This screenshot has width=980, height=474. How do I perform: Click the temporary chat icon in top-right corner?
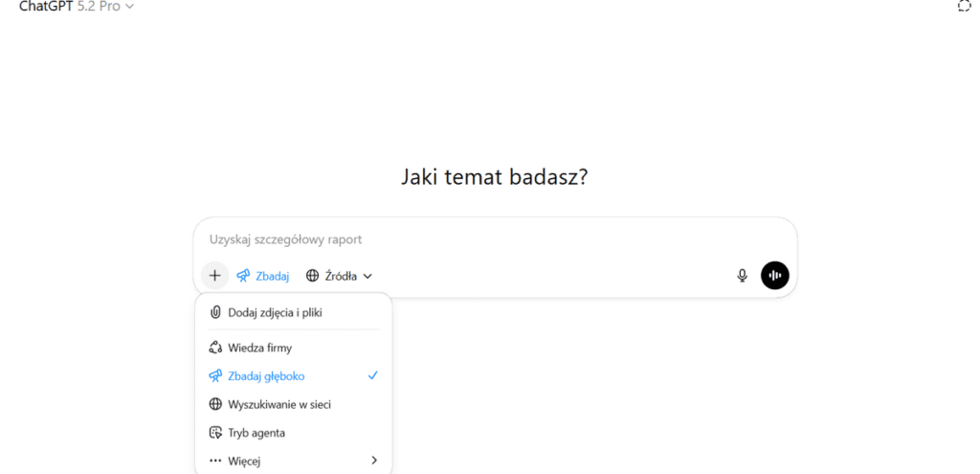point(964,6)
